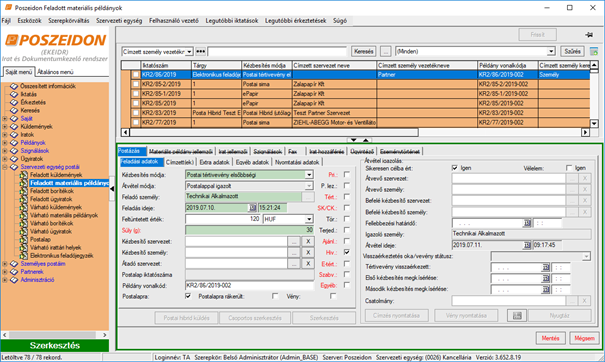Click the Postai hibrid küldés button
This screenshot has width=605, height=362.
click(x=186, y=318)
